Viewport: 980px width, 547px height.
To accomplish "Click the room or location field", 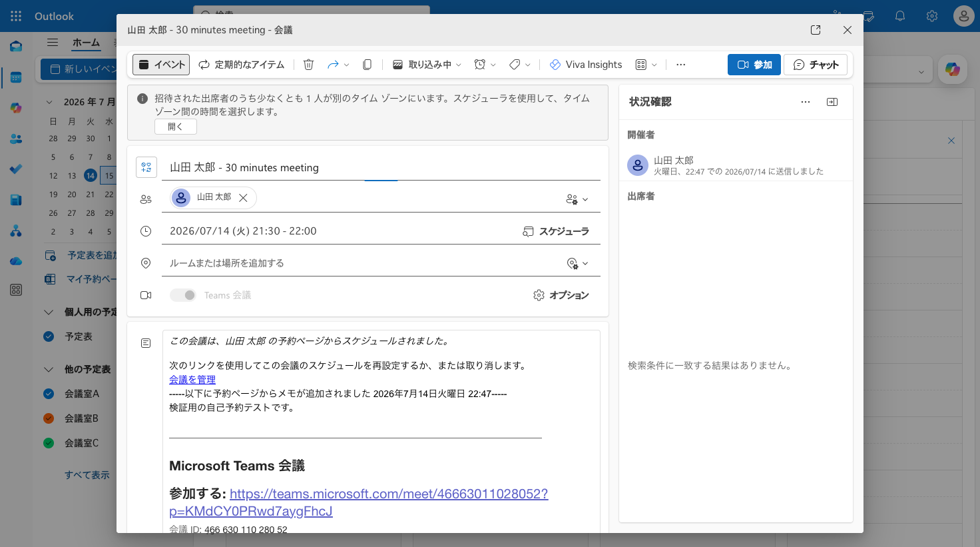I will [x=360, y=263].
